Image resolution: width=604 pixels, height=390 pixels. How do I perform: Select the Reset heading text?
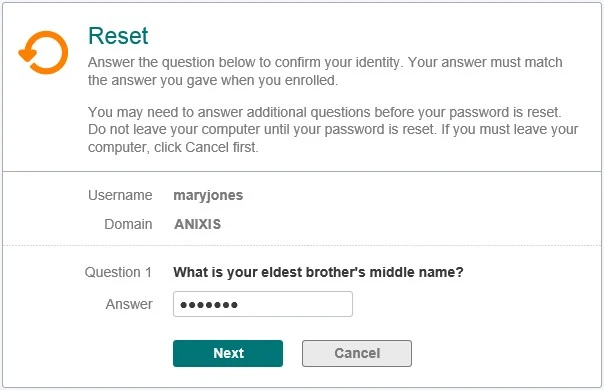pyautogui.click(x=118, y=36)
